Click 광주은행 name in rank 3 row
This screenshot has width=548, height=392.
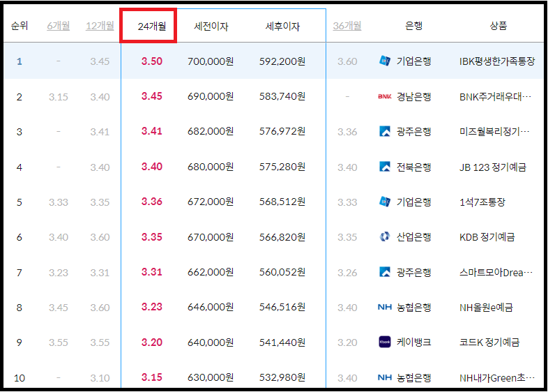coord(414,132)
